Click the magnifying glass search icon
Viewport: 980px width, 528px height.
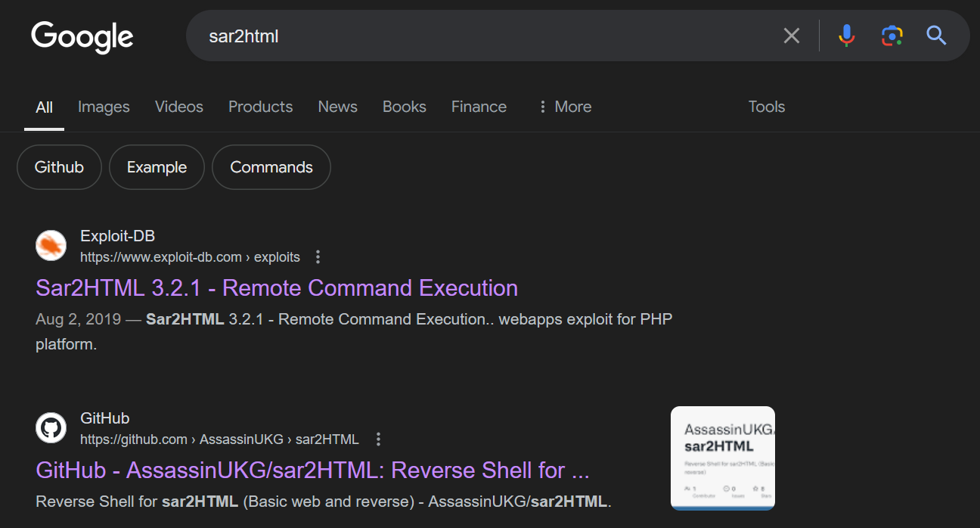[x=937, y=36]
